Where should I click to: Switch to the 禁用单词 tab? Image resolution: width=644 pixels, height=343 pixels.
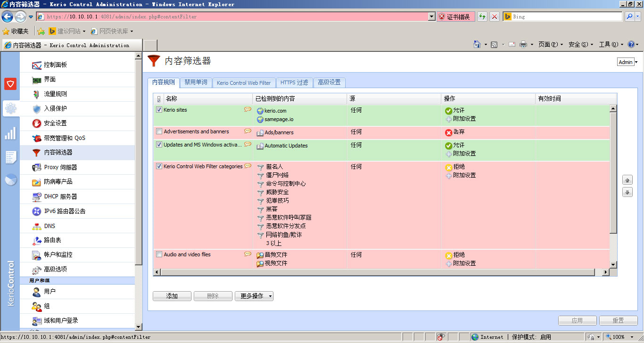click(196, 82)
